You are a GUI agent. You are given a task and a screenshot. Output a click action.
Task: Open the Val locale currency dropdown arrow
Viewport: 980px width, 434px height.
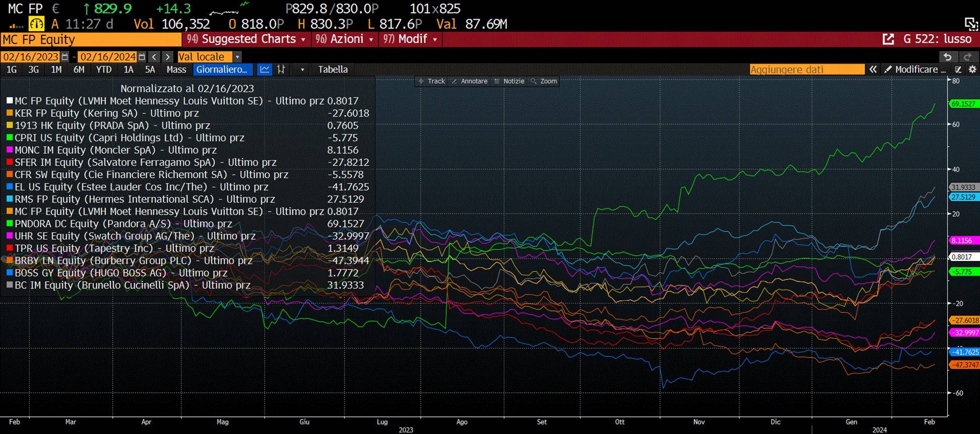(238, 57)
